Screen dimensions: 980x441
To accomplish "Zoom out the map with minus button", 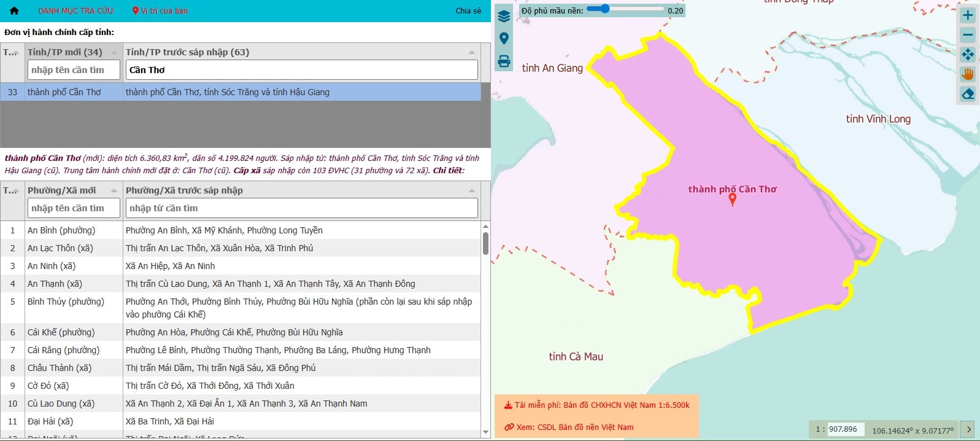I will click(x=968, y=35).
